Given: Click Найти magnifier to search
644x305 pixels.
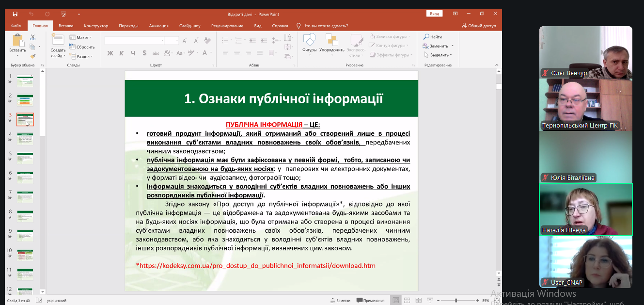Looking at the screenshot, I should click(432, 37).
